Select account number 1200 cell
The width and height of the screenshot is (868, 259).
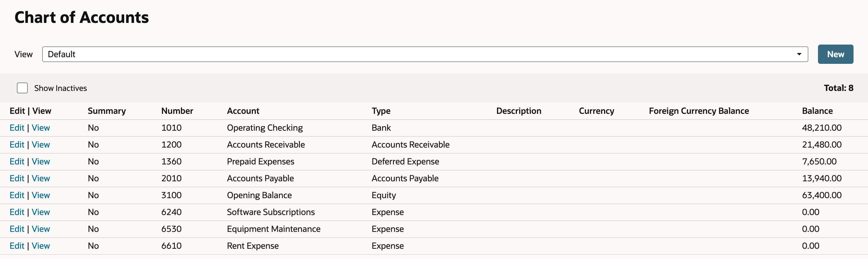click(171, 145)
